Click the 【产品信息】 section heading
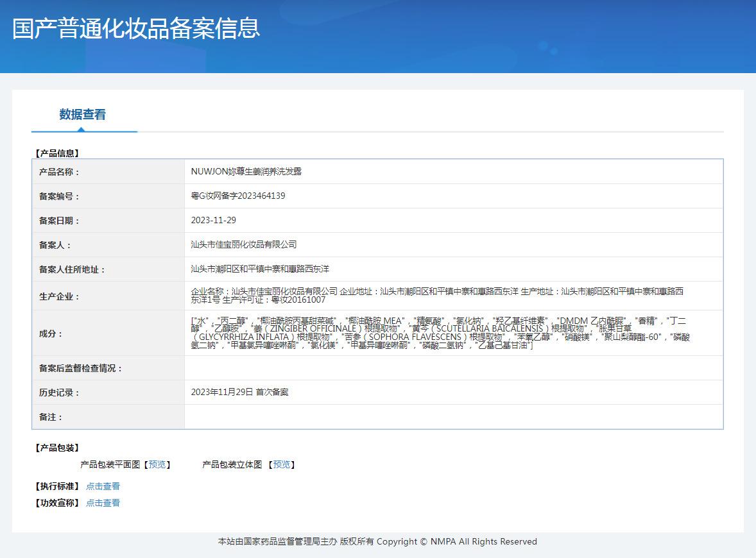Screen dimensions: 756x558 (57, 153)
